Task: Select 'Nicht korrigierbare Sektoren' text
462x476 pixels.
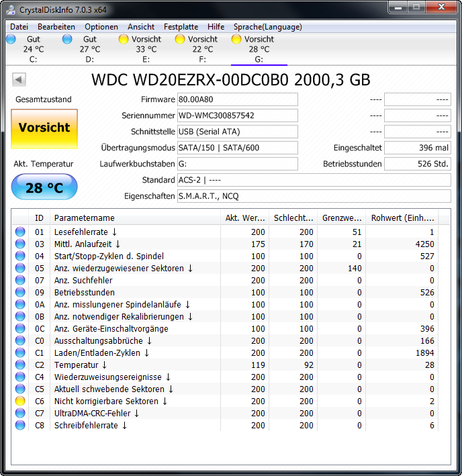Action: 106,401
